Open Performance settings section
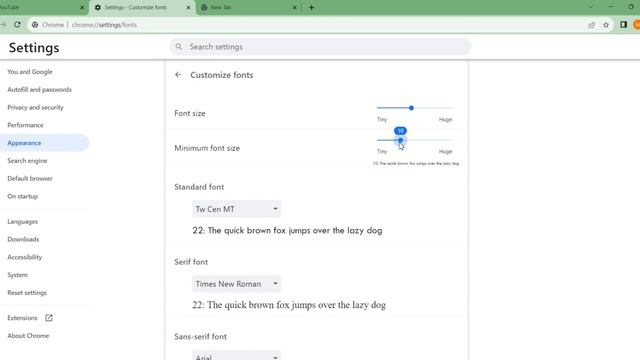The height and width of the screenshot is (360, 640). (x=25, y=125)
